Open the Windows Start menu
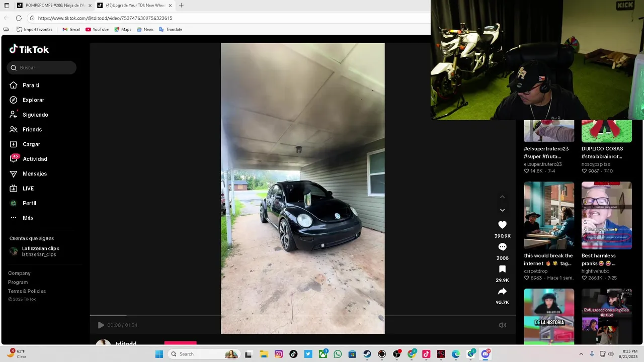 (x=159, y=354)
